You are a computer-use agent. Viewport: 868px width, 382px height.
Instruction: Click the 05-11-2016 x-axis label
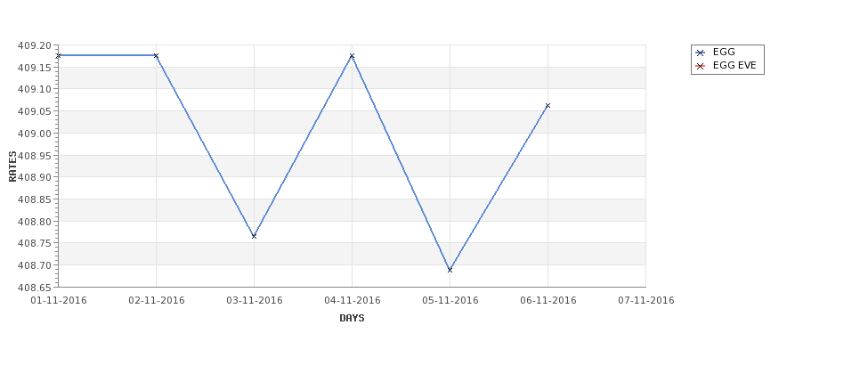[450, 301]
